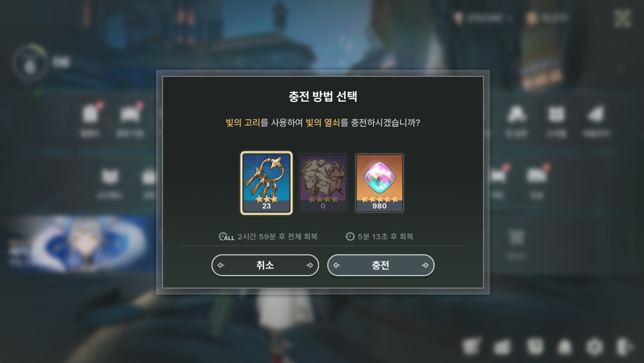Click the blurred shield-shaped icon in the bottom row
Viewport: 644px width, 363px height.
coord(534,347)
